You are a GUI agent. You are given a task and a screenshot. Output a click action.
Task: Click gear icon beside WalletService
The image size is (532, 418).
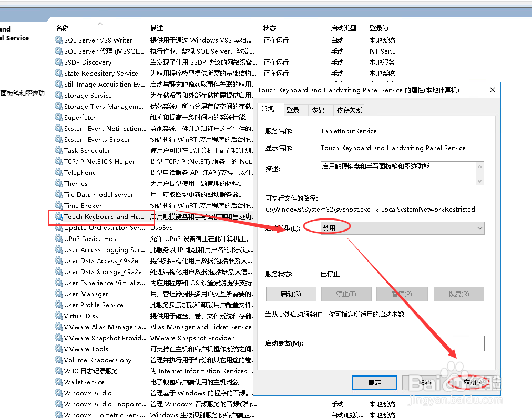pos(59,382)
